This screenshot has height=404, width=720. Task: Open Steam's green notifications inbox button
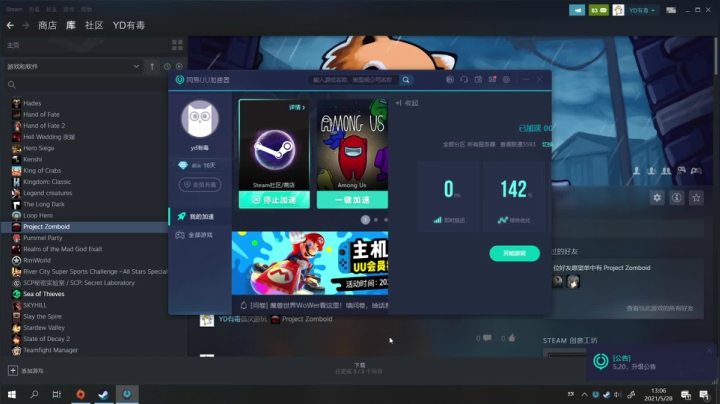[x=598, y=10]
